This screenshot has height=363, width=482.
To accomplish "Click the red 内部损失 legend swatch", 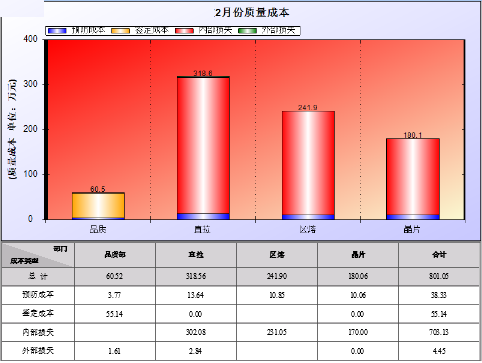I will [x=184, y=31].
